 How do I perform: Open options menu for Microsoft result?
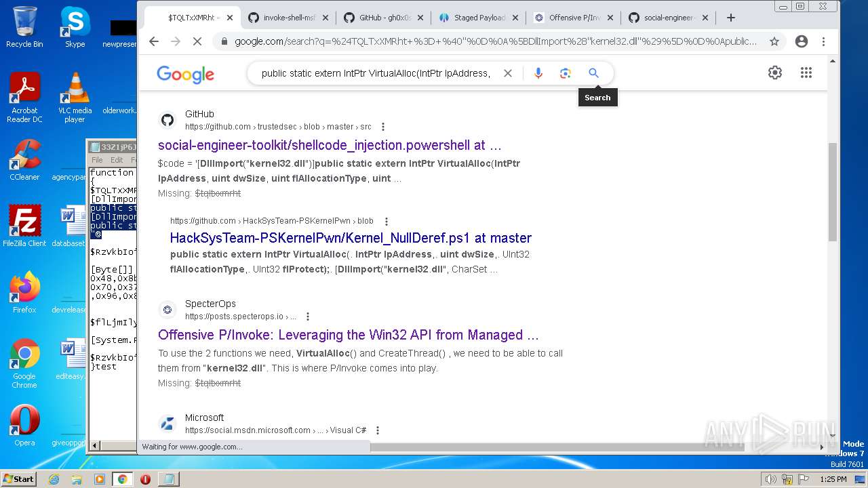[378, 430]
